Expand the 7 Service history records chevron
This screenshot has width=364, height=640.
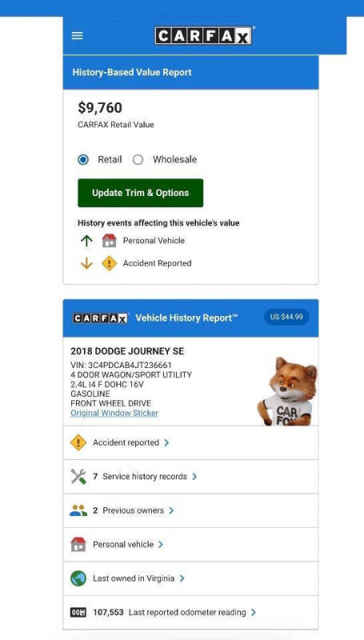click(x=194, y=477)
